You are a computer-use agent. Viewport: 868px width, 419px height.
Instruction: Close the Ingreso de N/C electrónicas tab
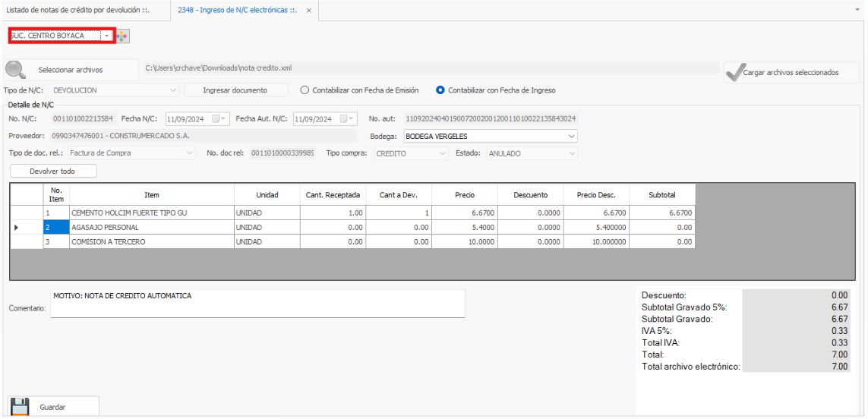[309, 11]
